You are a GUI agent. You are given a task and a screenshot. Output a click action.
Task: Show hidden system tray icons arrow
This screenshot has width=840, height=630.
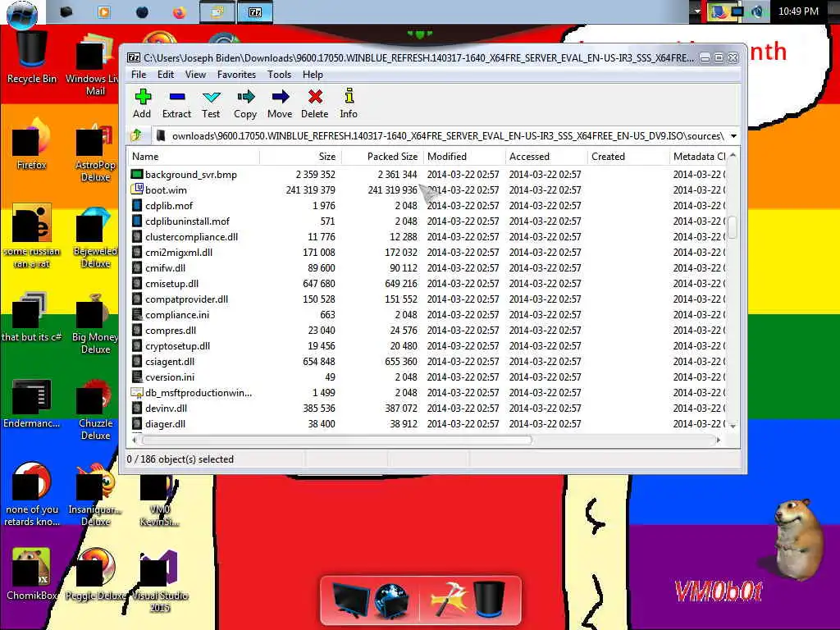(x=697, y=11)
